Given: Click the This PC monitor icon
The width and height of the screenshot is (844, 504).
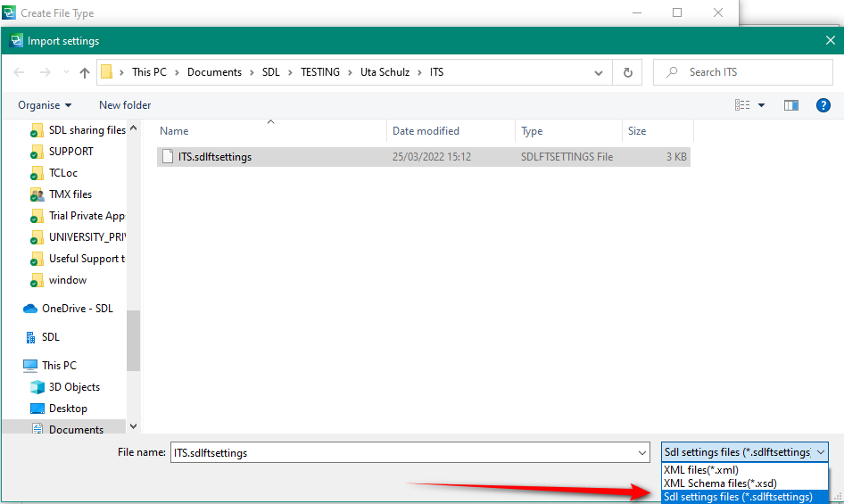Looking at the screenshot, I should coord(30,366).
